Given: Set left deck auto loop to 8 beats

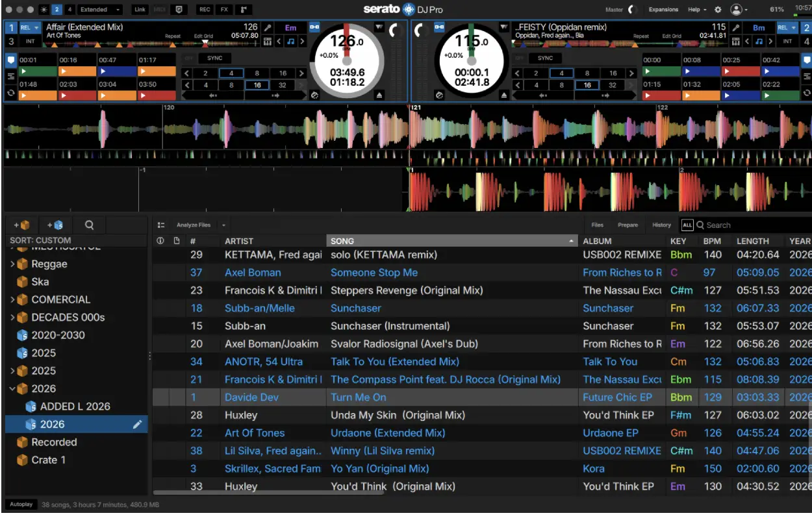Looking at the screenshot, I should tap(257, 73).
